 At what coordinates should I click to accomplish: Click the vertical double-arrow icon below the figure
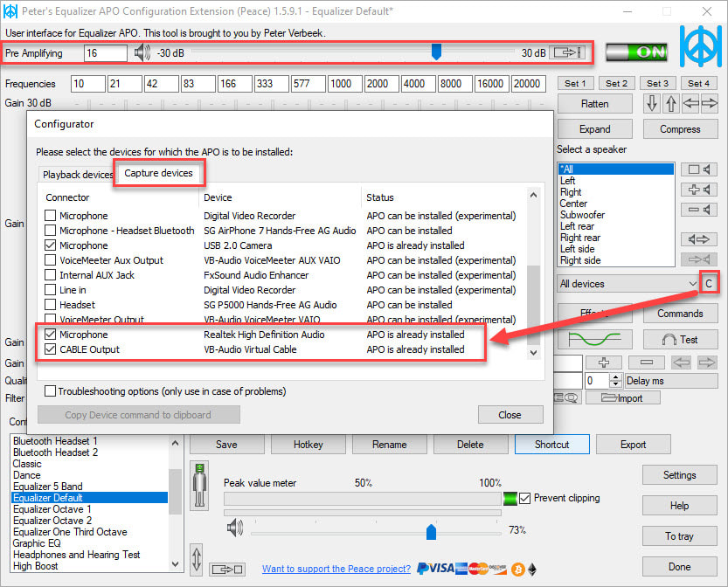point(197,559)
